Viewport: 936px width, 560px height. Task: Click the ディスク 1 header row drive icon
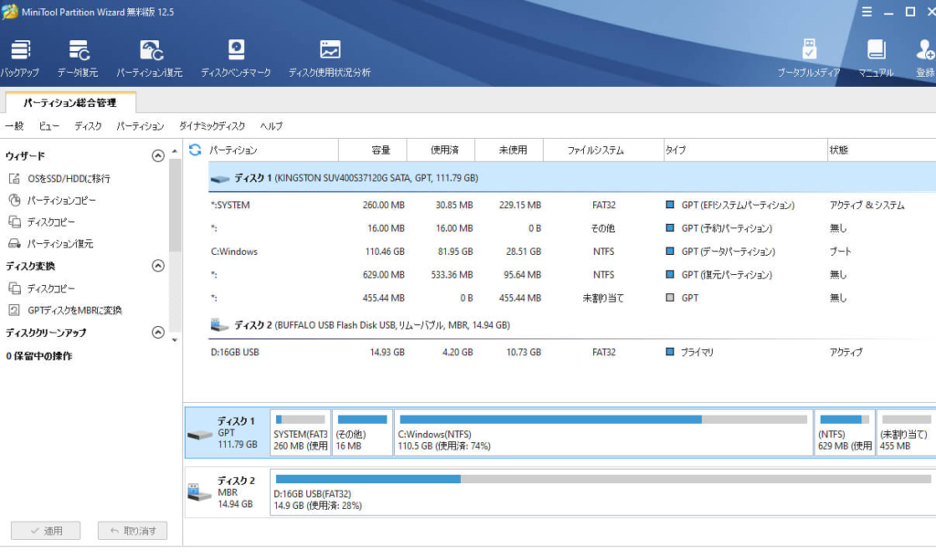(220, 178)
